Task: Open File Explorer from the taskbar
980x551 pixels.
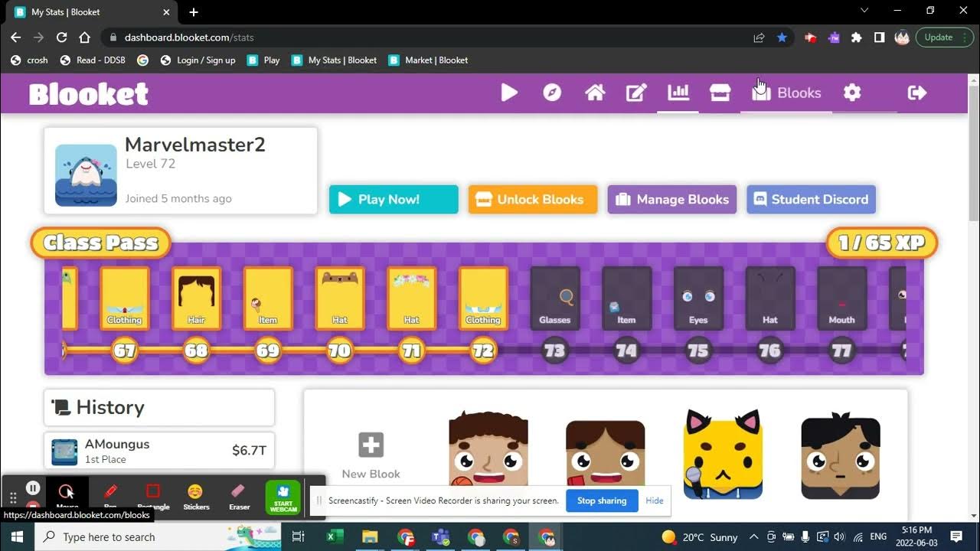Action: click(370, 536)
